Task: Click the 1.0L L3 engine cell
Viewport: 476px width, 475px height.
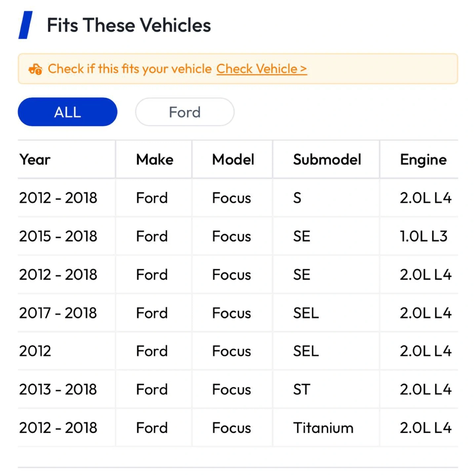Action: (x=423, y=236)
